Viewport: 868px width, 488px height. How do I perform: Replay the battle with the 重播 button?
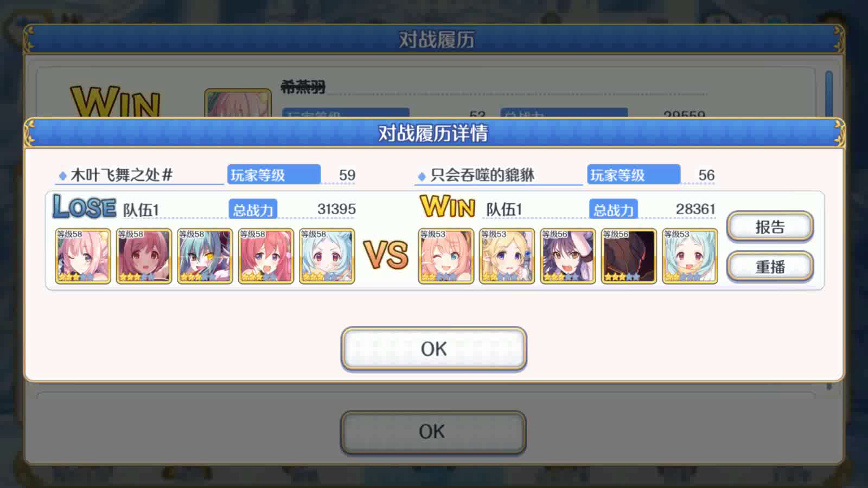pyautogui.click(x=770, y=267)
